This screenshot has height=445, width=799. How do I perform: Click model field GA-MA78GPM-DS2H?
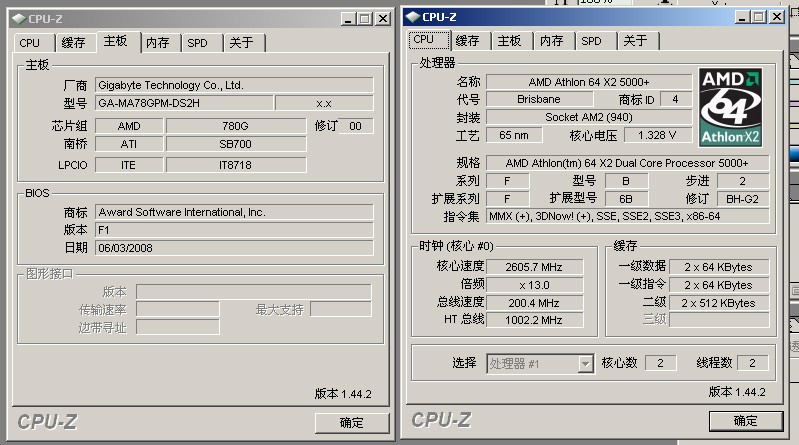click(184, 103)
